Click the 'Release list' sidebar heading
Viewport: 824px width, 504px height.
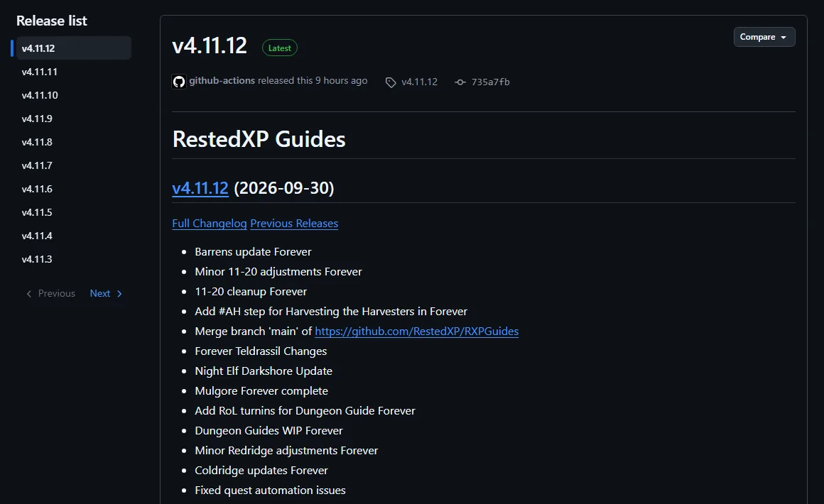coord(51,21)
